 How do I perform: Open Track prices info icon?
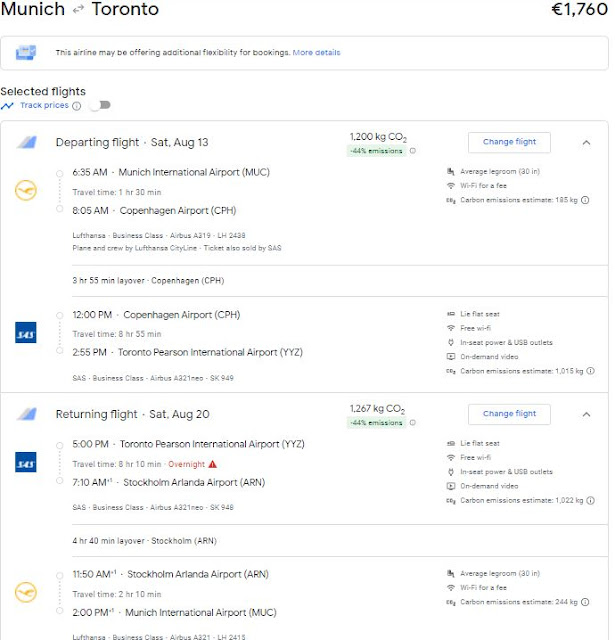point(76,106)
